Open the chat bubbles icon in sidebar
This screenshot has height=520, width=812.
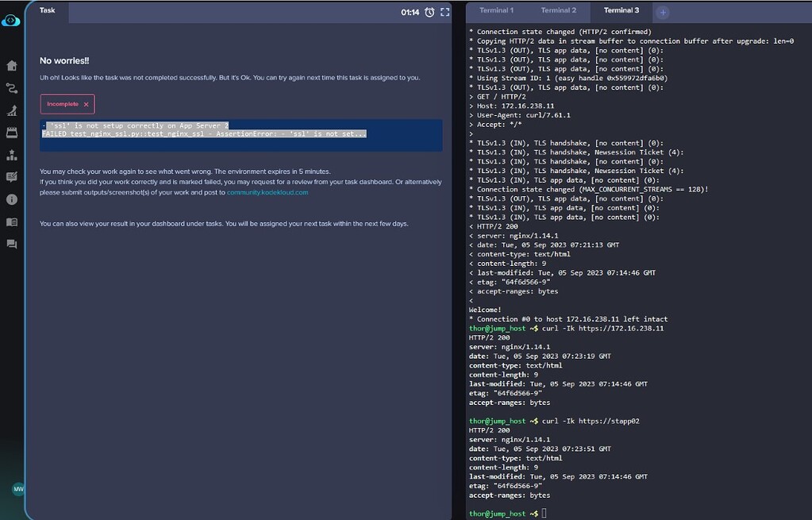tap(12, 245)
